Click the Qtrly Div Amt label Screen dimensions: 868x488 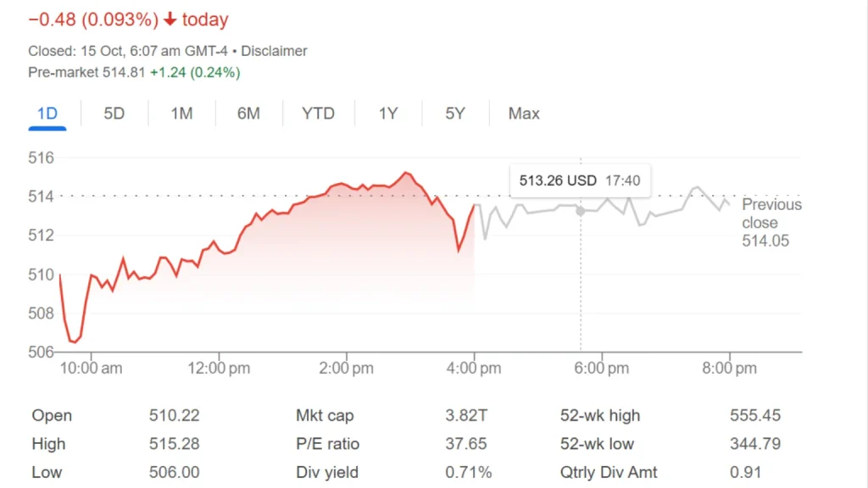click(x=609, y=473)
